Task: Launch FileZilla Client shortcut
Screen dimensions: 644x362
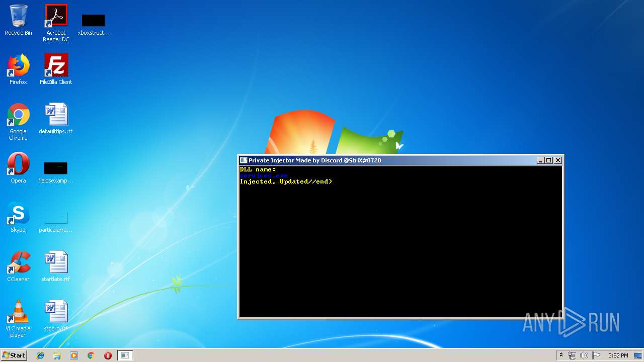Action: (x=56, y=69)
